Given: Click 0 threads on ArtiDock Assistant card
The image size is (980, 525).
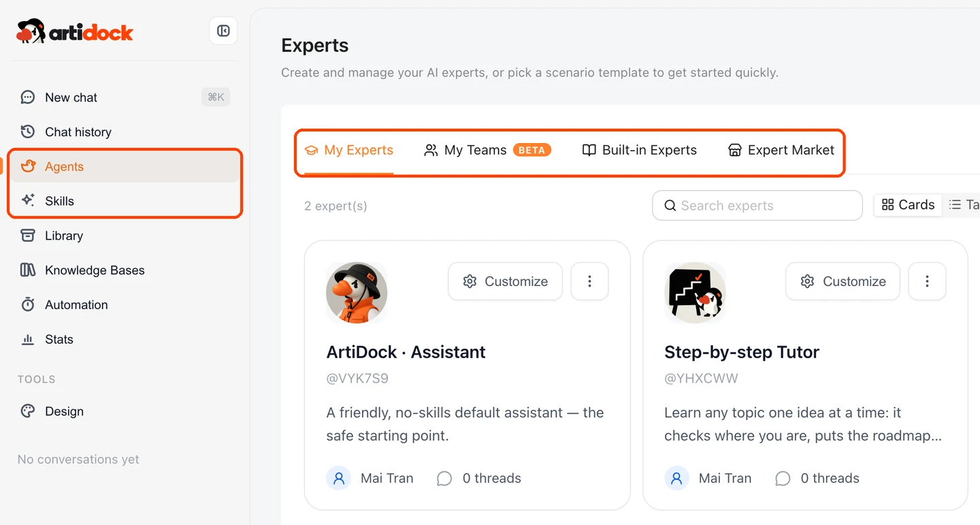Looking at the screenshot, I should (491, 479).
